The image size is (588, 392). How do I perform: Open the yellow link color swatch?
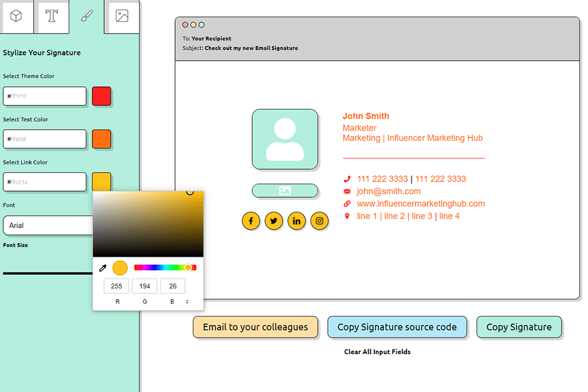[x=102, y=182]
